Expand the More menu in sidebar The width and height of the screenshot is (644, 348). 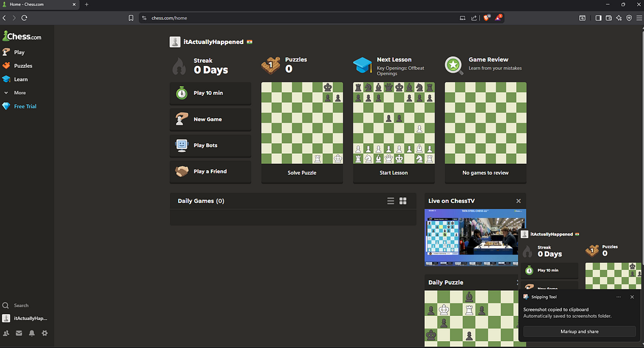point(19,93)
